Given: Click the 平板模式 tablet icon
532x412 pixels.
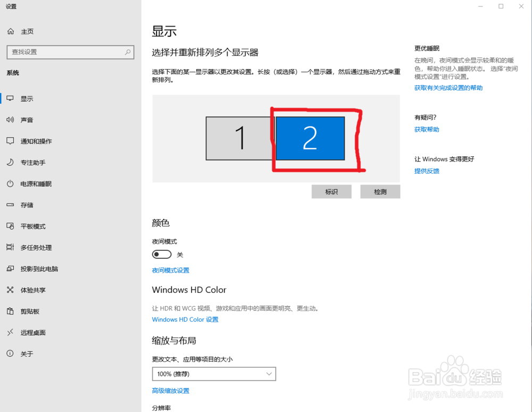Looking at the screenshot, I should pos(10,226).
